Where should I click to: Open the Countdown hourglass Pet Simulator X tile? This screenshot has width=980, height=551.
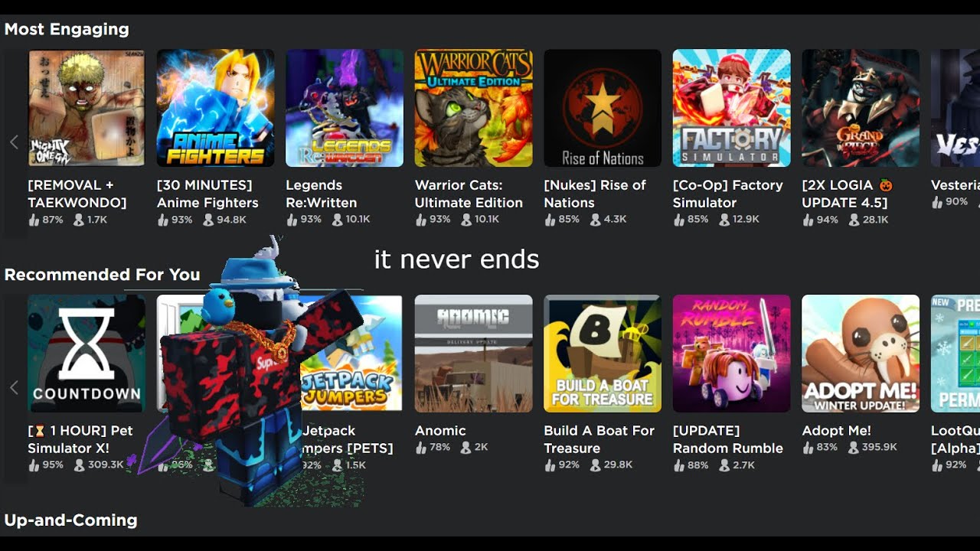coord(87,354)
